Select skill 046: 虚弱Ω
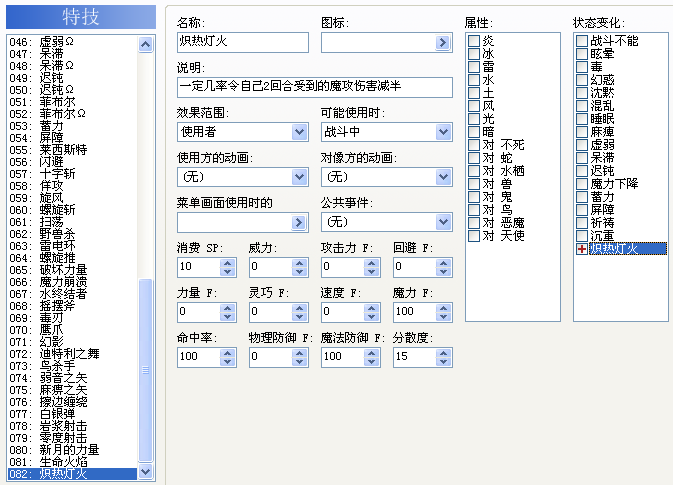Screen dimensions: 673x485 click(72, 42)
